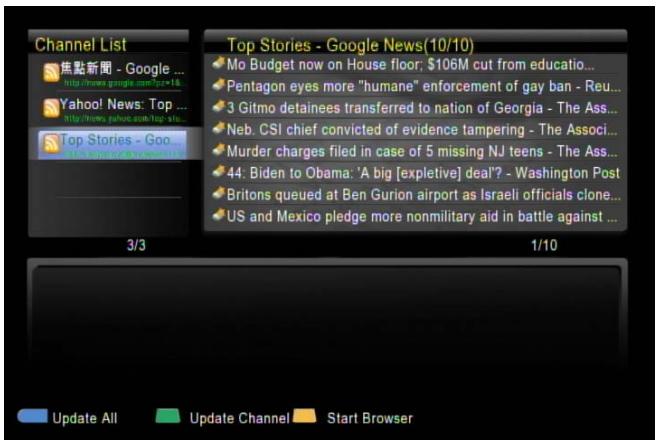Viewport: 656px width, 440px height.
Task: Click the Channel List heading
Action: pos(80,45)
